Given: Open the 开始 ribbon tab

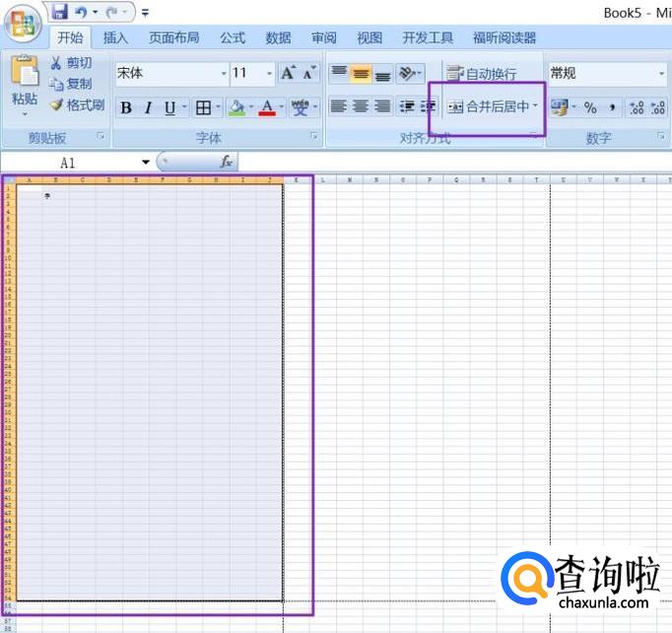Looking at the screenshot, I should [70, 37].
